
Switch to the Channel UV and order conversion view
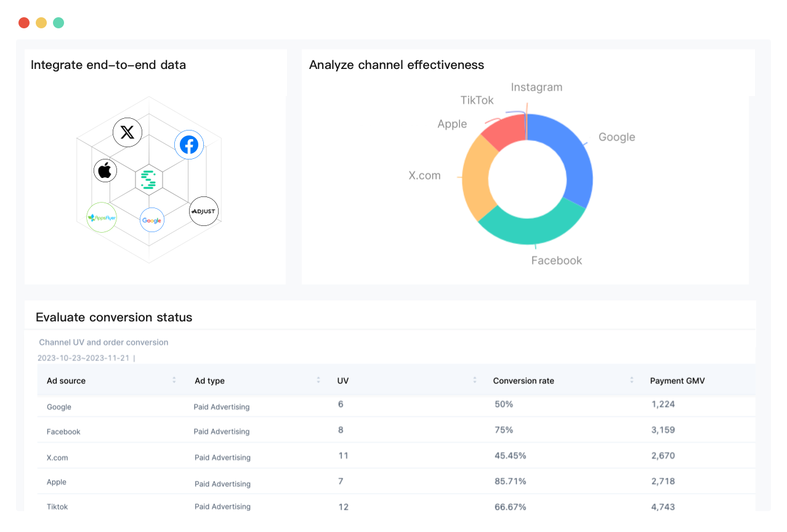click(x=103, y=342)
